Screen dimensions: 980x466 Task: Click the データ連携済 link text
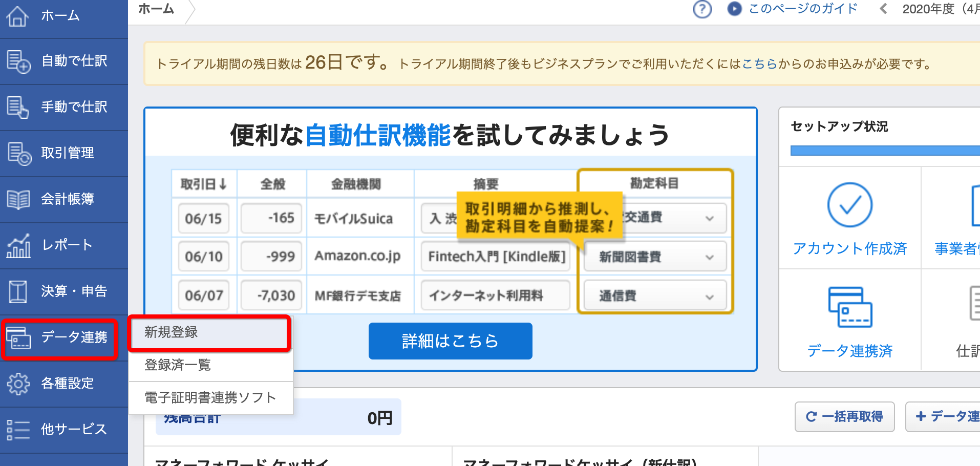pos(849,351)
